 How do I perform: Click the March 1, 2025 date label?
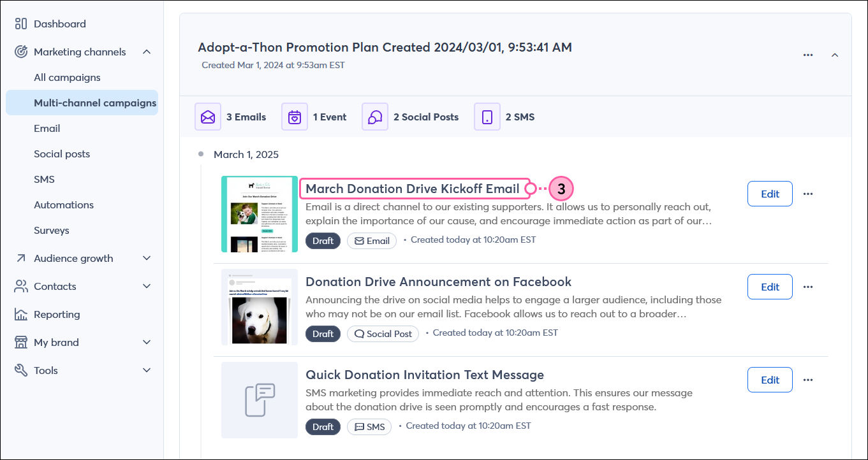[x=246, y=154]
